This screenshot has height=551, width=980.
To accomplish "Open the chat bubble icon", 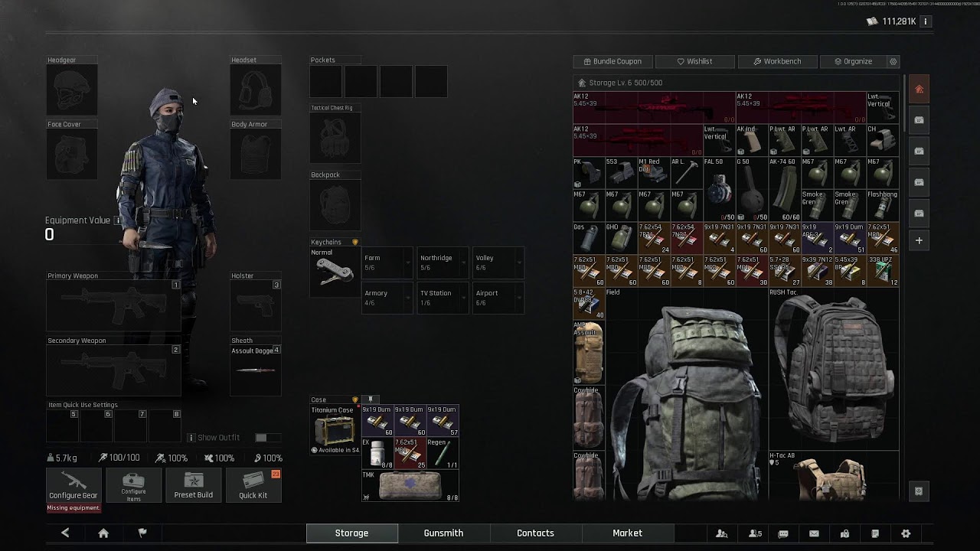I will [x=783, y=533].
